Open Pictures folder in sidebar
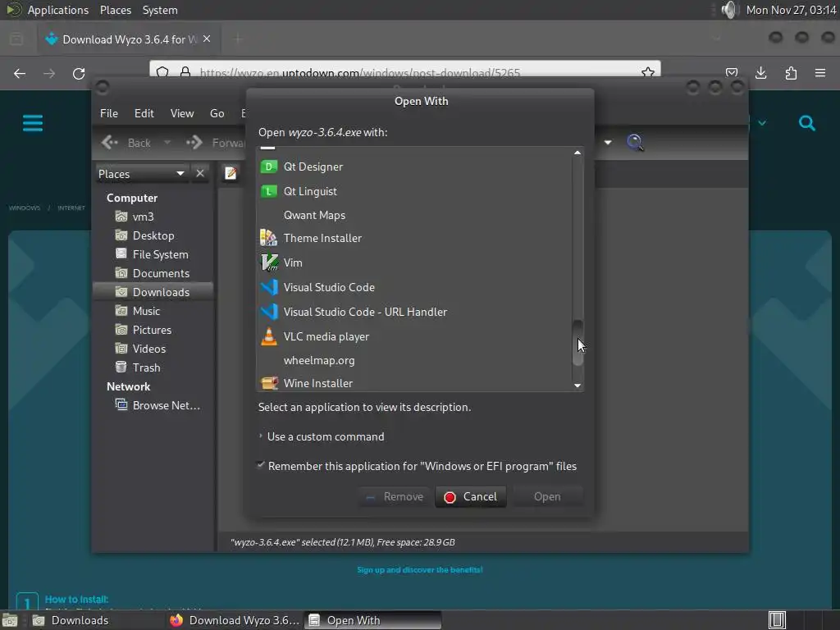This screenshot has width=840, height=630. point(152,330)
